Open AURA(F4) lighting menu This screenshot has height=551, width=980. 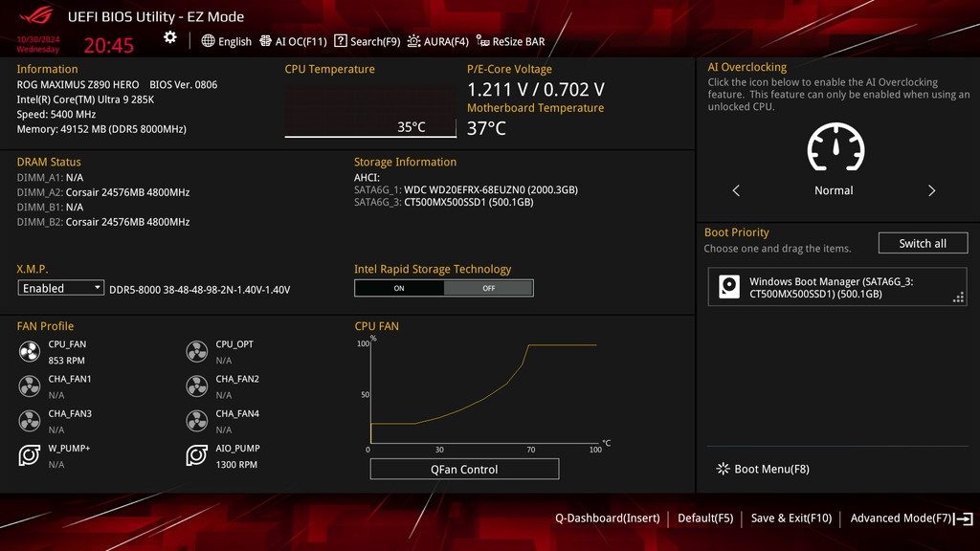tap(438, 41)
